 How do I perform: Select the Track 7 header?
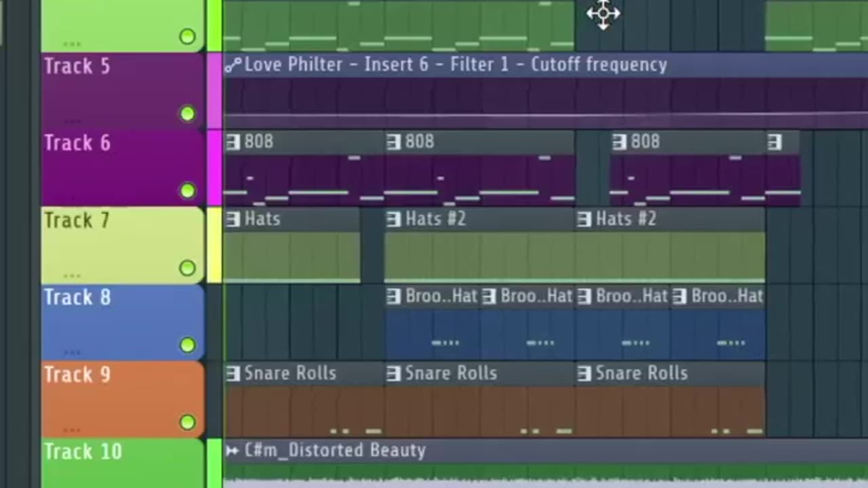click(x=123, y=245)
